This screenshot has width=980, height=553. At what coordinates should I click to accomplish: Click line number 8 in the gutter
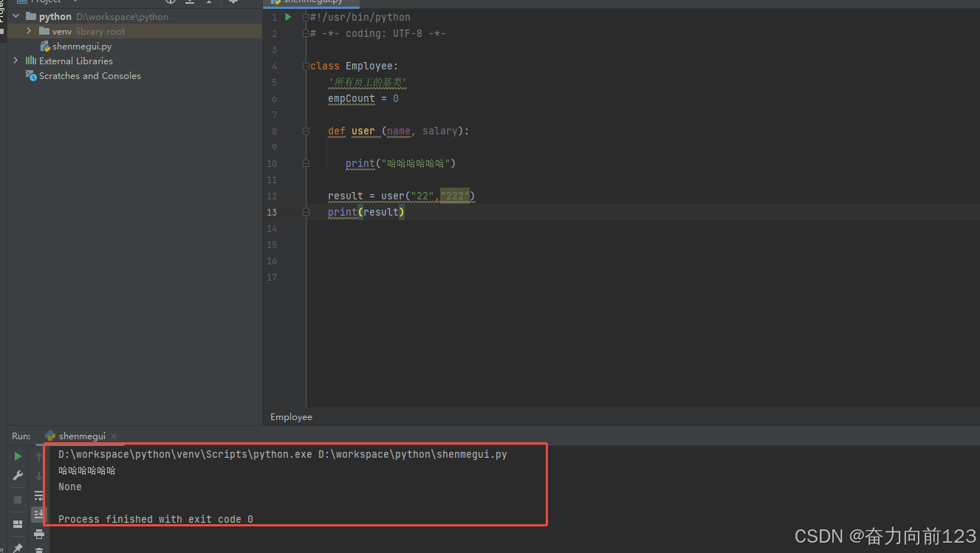click(274, 131)
